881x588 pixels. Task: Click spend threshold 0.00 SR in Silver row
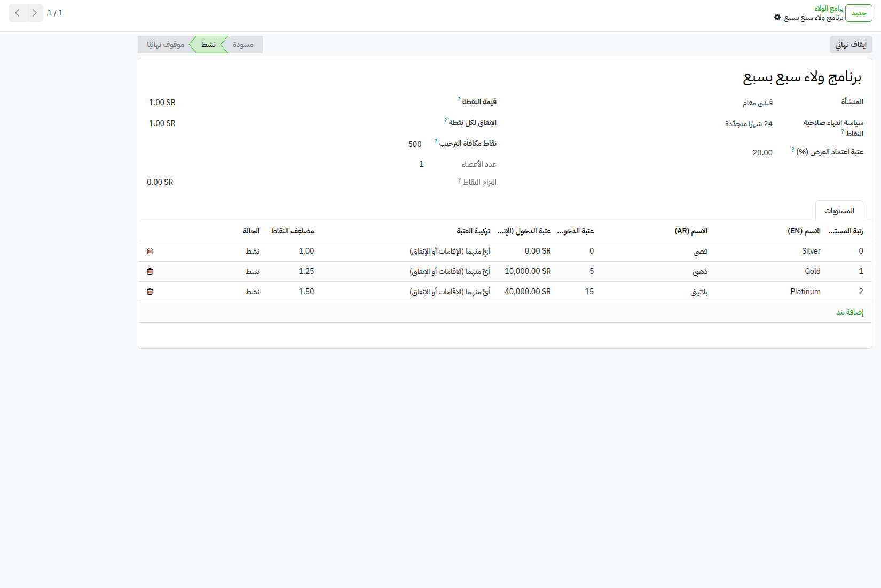538,251
